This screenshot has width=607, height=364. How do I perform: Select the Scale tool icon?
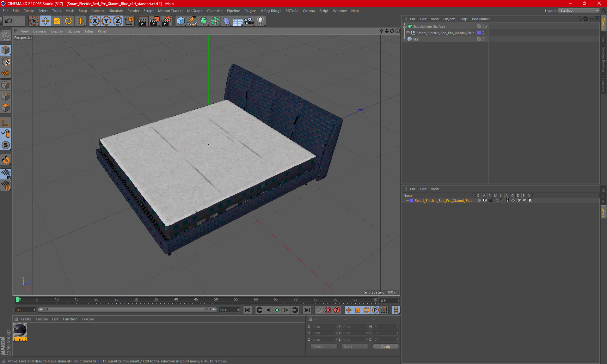coord(57,21)
